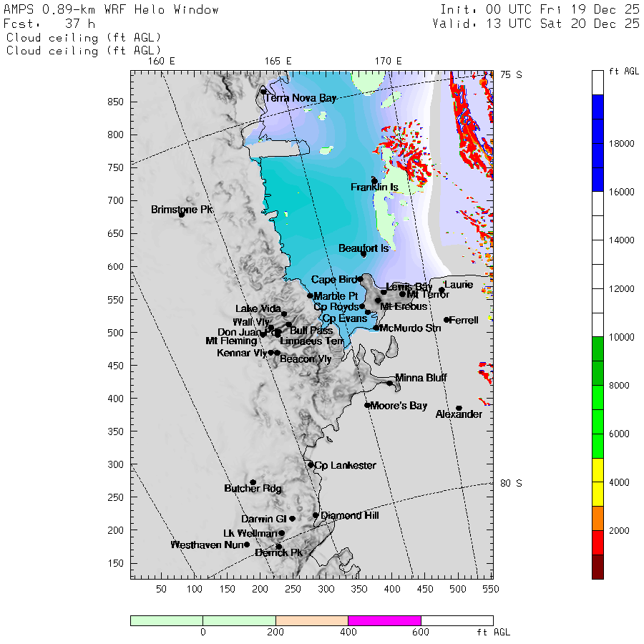Select the Laurie label
The width and height of the screenshot is (644, 644).
point(459,285)
